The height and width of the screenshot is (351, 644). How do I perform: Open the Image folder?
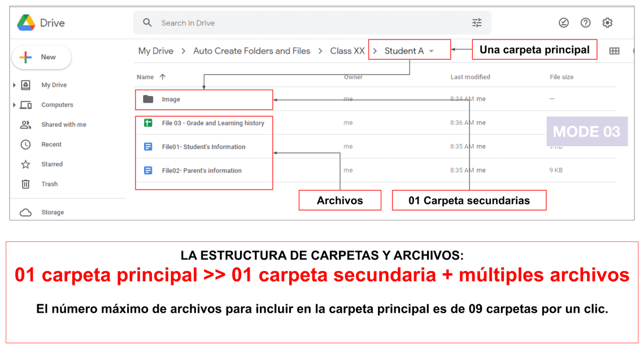click(171, 99)
